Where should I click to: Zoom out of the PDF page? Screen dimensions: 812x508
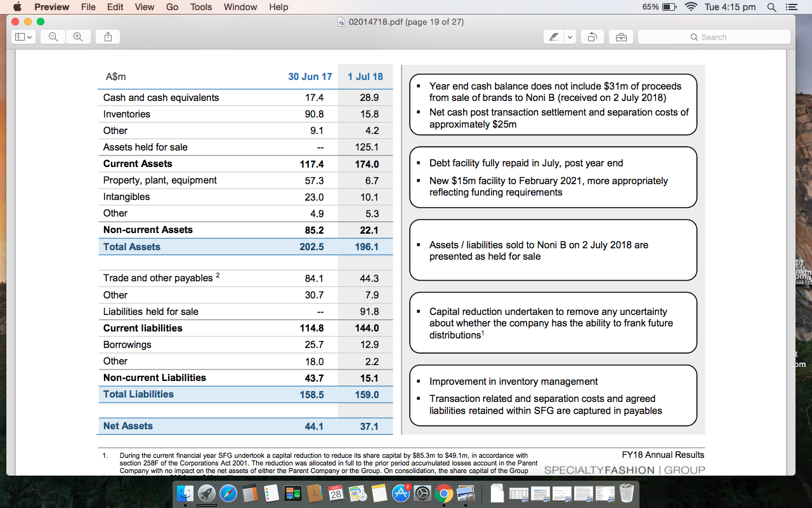point(53,37)
